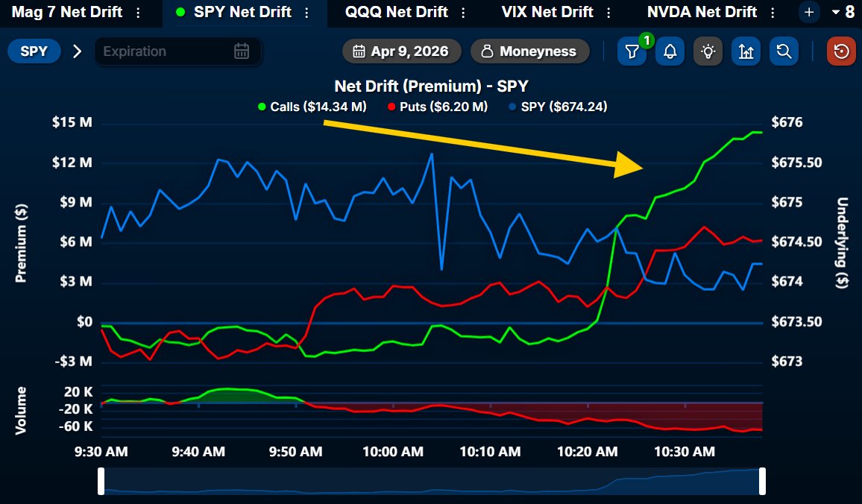The image size is (862, 504).
Task: Open the SPY Net Drift tab menu dots
Action: pyautogui.click(x=306, y=12)
